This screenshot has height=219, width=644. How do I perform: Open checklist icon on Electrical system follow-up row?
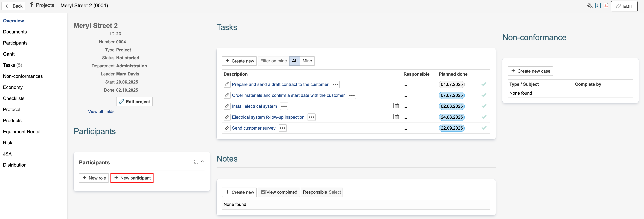pos(396,117)
